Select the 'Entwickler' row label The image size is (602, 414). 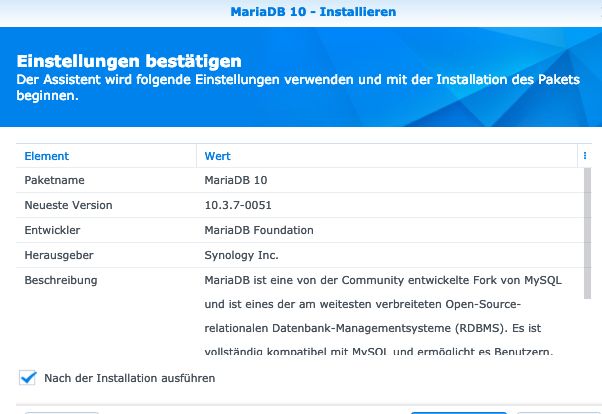[52, 230]
